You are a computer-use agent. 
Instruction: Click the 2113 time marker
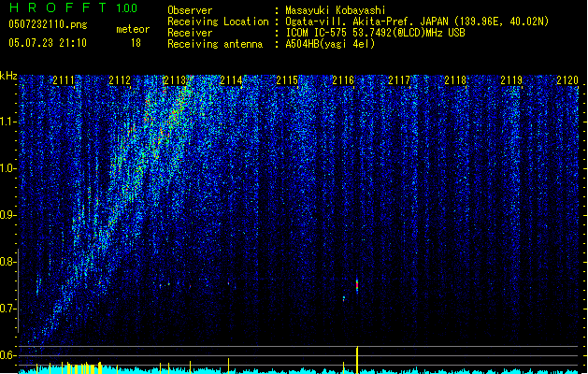tap(176, 80)
